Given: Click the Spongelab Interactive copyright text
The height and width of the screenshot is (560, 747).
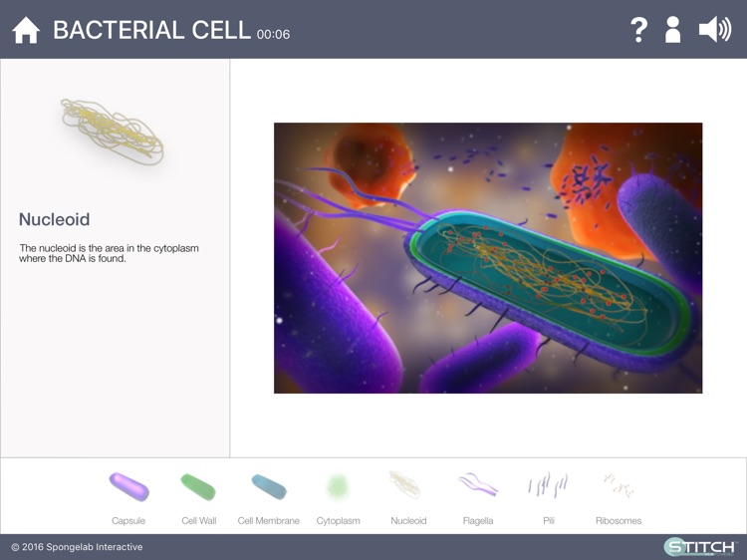Looking at the screenshot, I should point(77,547).
